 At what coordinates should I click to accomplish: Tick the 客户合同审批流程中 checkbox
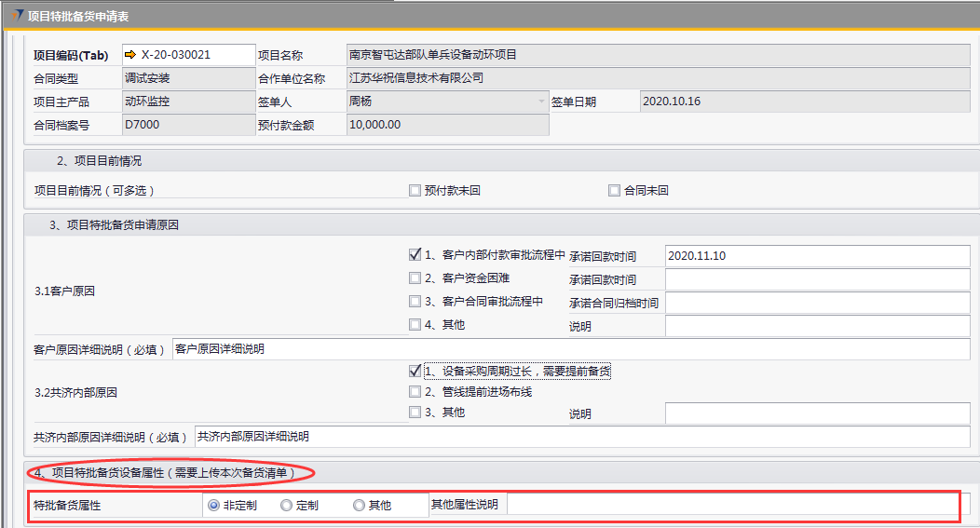point(415,302)
